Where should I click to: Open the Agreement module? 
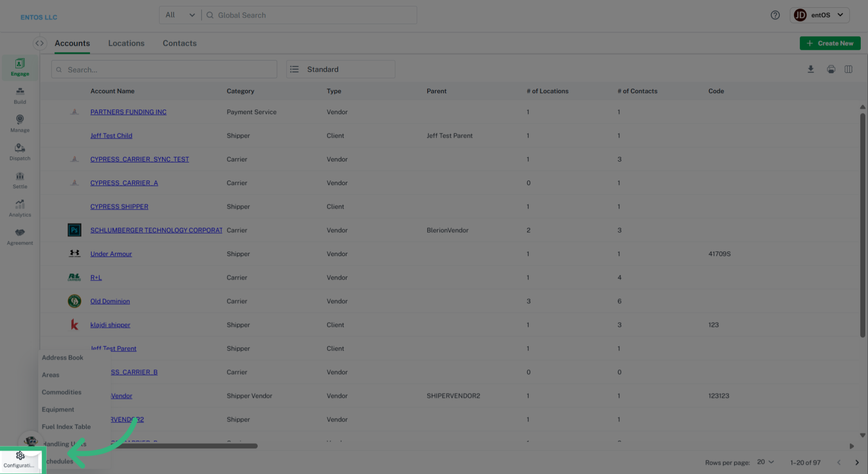pyautogui.click(x=19, y=236)
